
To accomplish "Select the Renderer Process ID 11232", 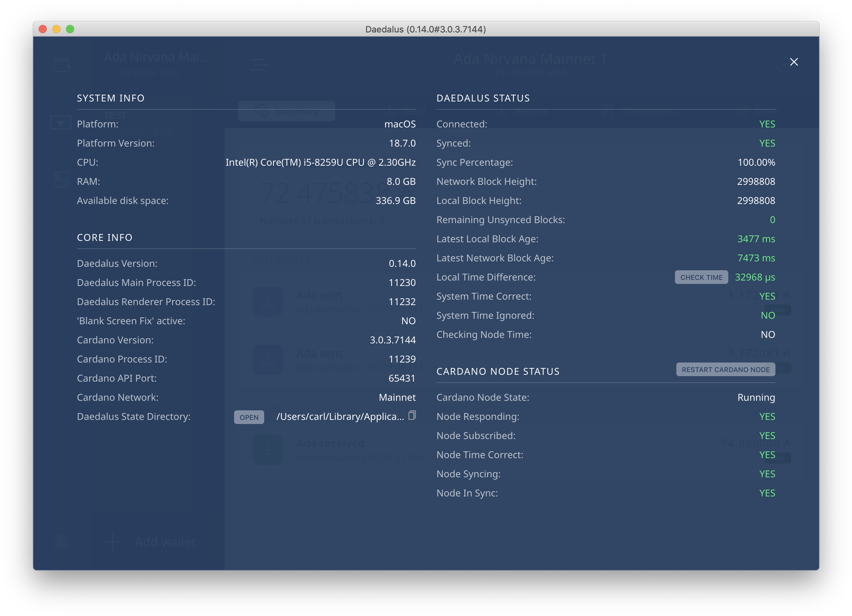I will pos(402,302).
